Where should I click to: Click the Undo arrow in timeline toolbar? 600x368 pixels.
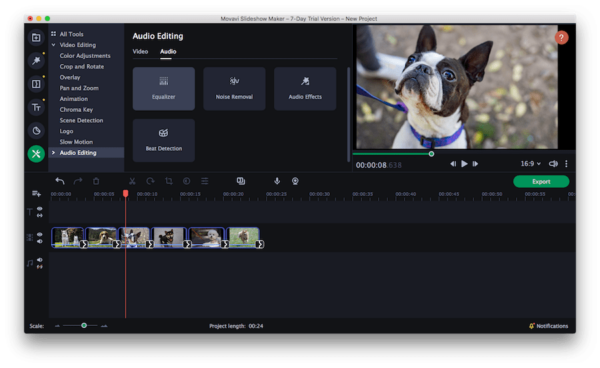click(x=60, y=181)
